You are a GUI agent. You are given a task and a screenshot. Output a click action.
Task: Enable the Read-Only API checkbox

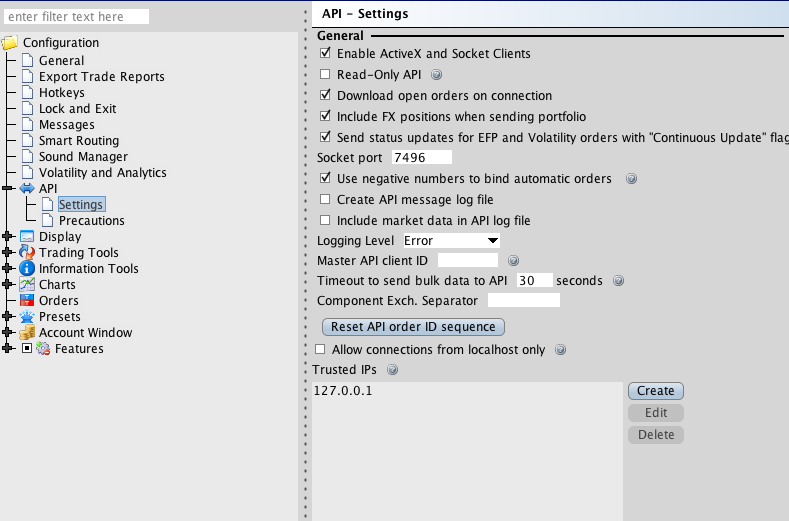coord(324,75)
